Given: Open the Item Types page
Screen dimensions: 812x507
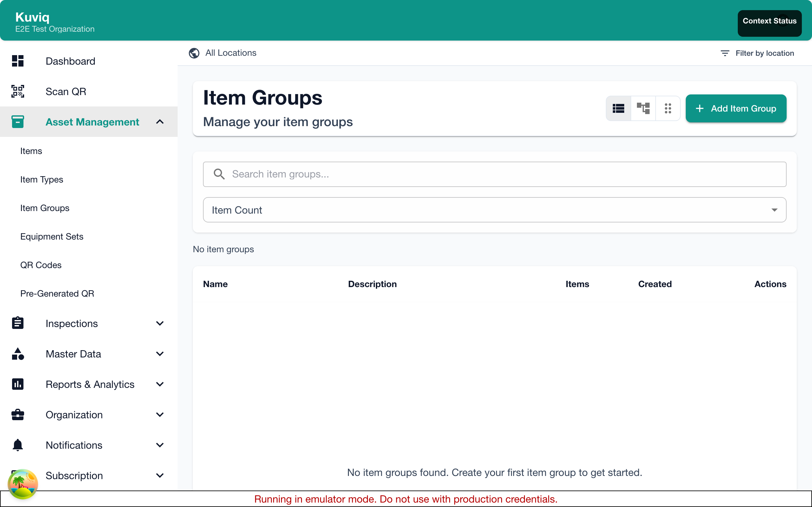Looking at the screenshot, I should [x=42, y=179].
